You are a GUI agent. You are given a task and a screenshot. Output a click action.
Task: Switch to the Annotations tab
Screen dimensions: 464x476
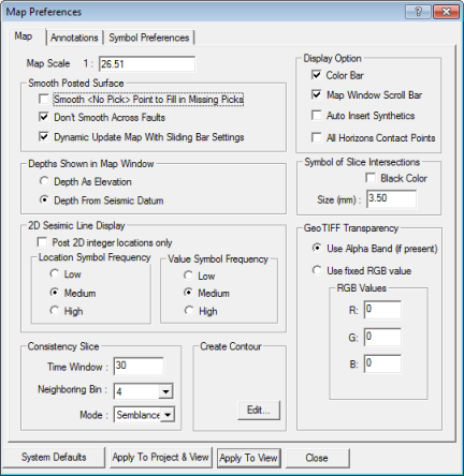74,38
